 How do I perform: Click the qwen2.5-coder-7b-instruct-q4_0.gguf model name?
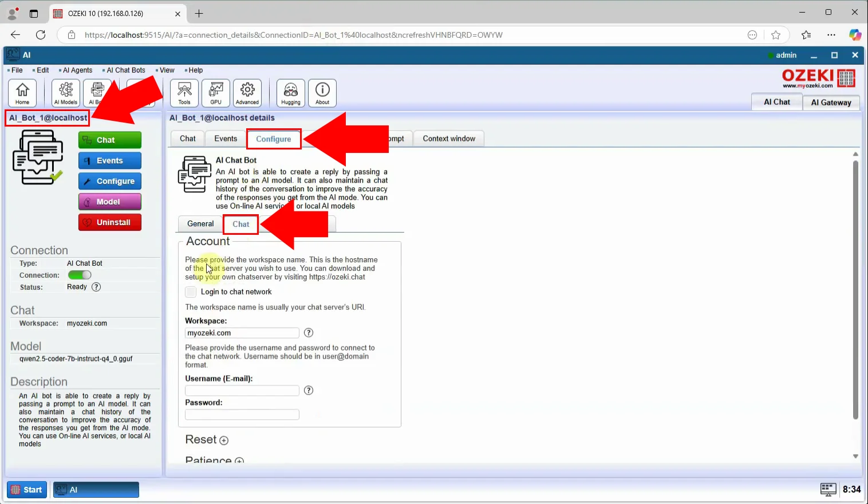[x=76, y=359]
